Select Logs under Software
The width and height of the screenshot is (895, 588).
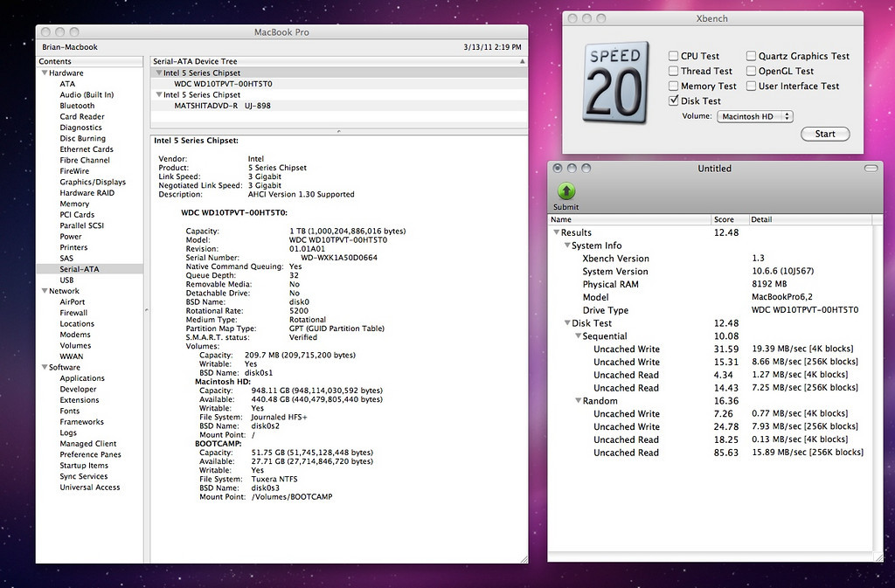click(x=68, y=432)
